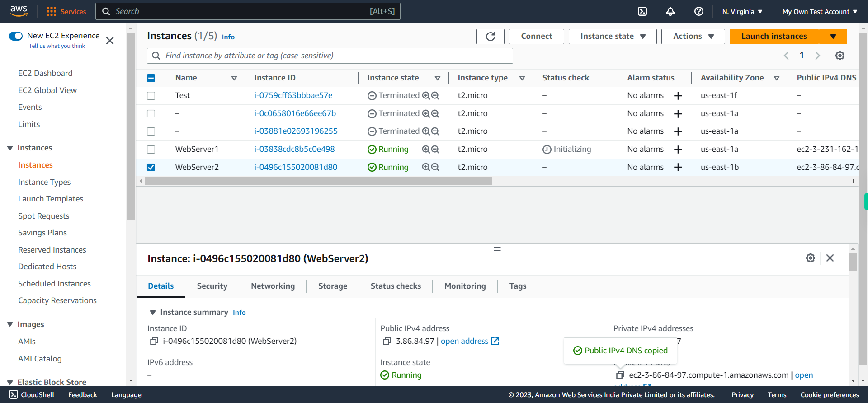Toggle New EC2 Experience switch
This screenshot has width=868, height=403.
click(16, 36)
